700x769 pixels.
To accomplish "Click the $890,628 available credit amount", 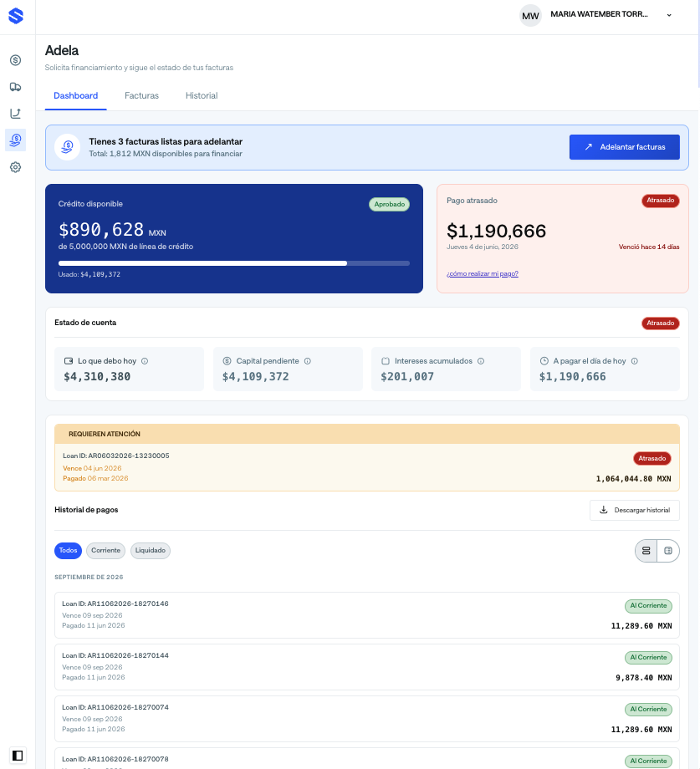I will tap(101, 230).
